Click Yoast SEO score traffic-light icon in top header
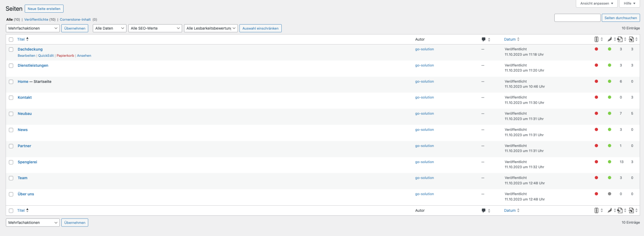 tap(596, 39)
